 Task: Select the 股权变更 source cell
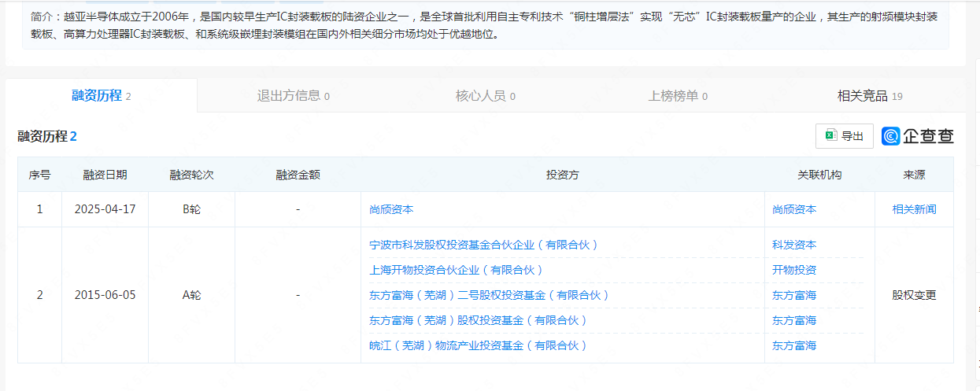point(914,295)
